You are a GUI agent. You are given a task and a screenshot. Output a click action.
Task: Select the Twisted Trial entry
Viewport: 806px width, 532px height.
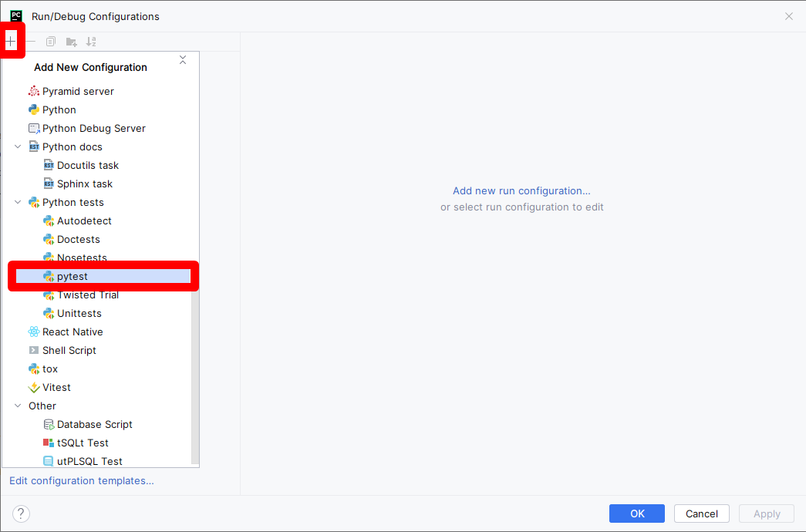click(x=88, y=295)
